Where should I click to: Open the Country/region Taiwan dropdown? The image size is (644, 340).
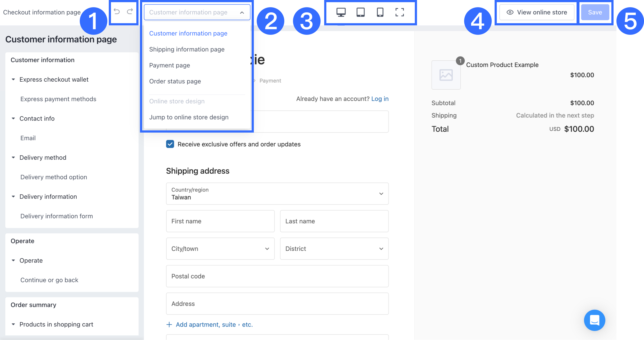click(277, 194)
